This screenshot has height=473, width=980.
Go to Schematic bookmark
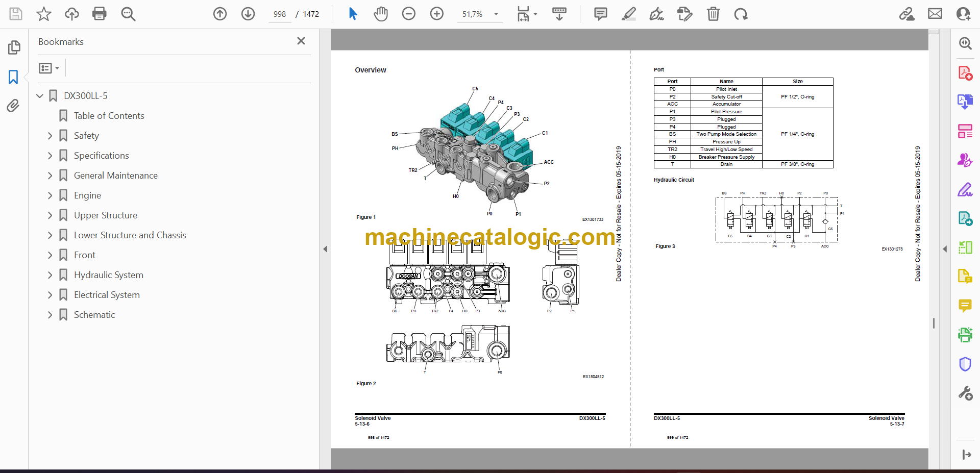pyautogui.click(x=94, y=315)
